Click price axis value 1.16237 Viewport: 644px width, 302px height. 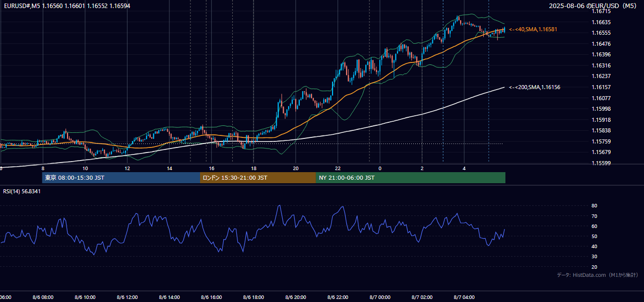coord(602,76)
